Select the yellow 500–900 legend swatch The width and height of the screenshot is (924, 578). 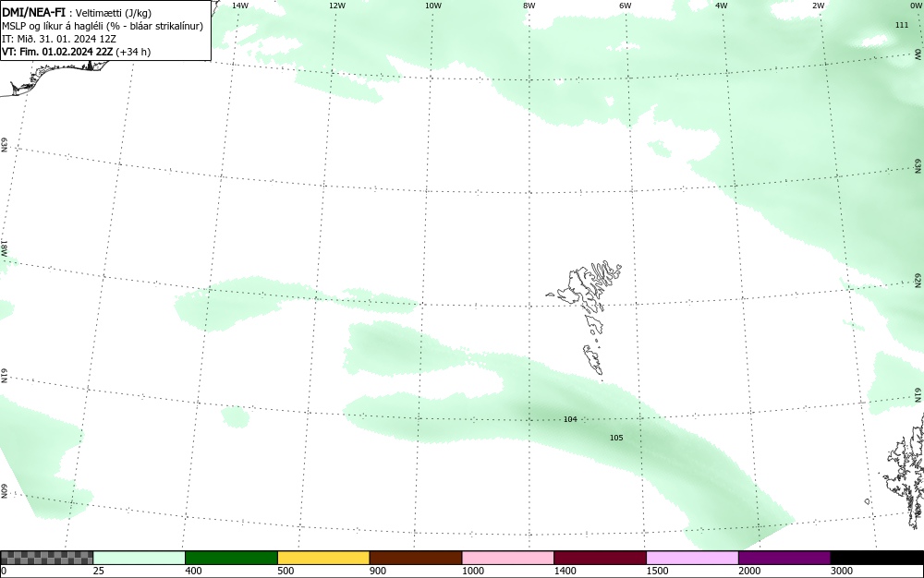pyautogui.click(x=323, y=558)
